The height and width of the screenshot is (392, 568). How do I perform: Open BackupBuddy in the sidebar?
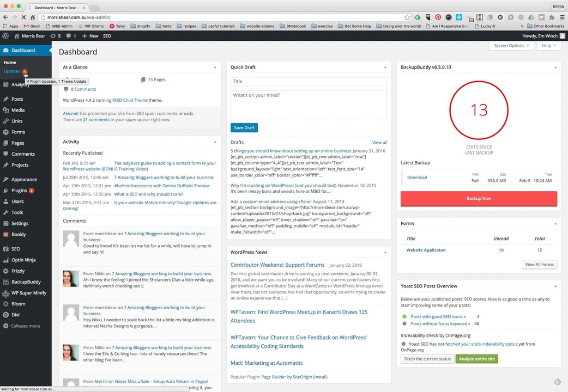(x=26, y=281)
